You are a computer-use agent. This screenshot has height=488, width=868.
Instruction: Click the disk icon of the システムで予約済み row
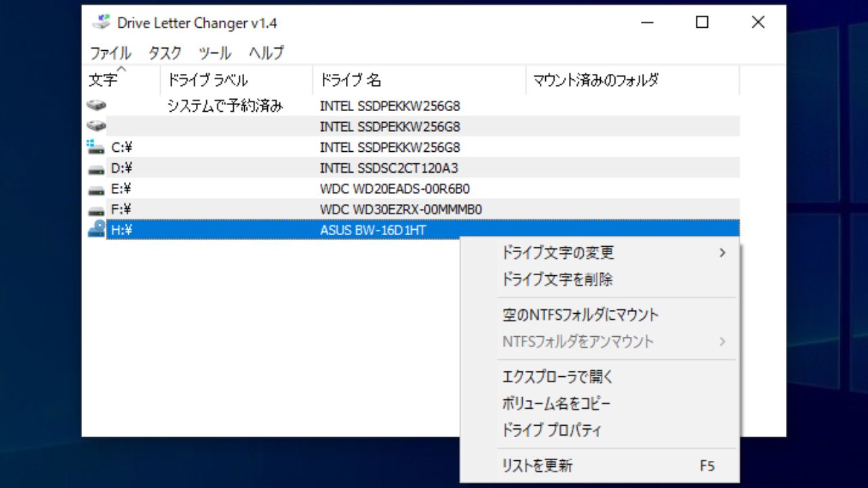coord(96,106)
